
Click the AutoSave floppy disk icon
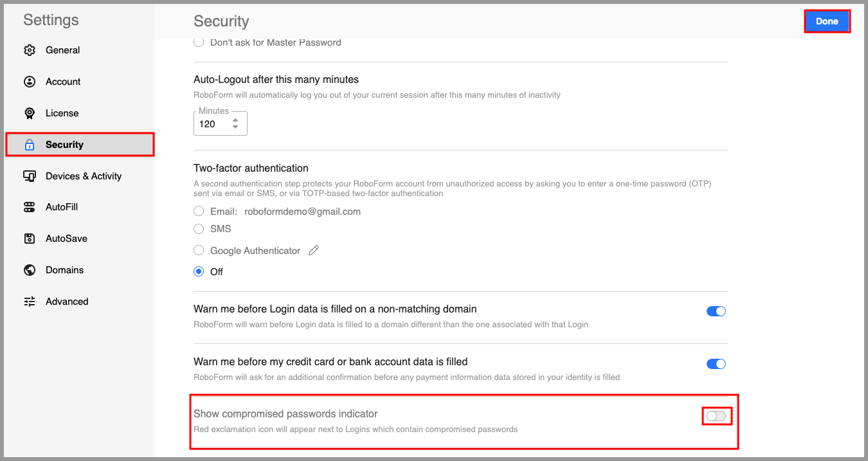[30, 238]
